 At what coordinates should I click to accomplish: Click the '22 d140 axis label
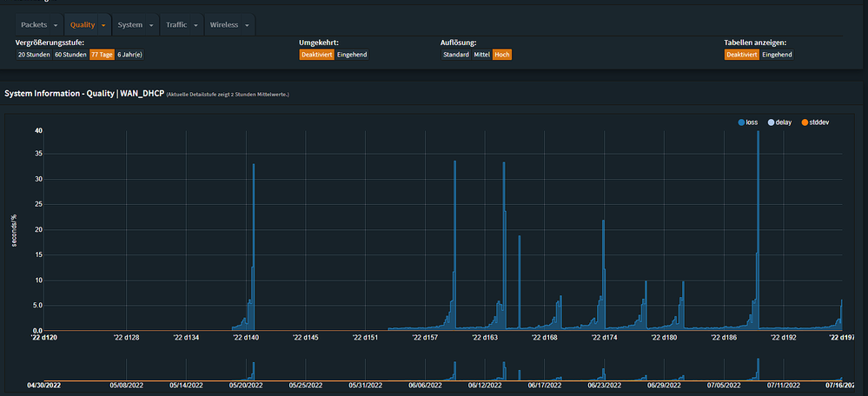247,337
